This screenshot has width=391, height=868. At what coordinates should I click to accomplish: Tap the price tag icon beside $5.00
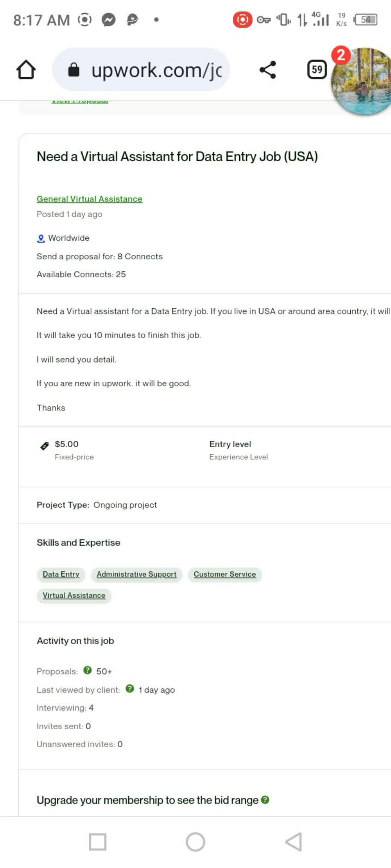(44, 445)
